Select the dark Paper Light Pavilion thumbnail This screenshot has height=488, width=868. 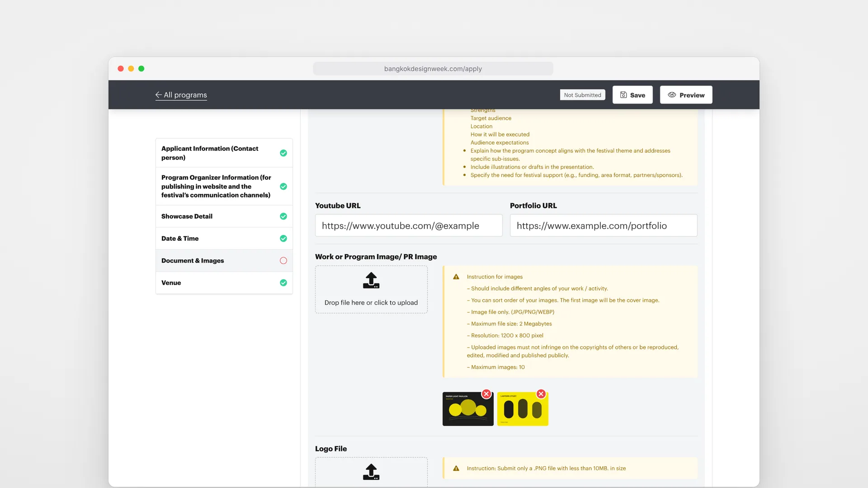click(468, 409)
